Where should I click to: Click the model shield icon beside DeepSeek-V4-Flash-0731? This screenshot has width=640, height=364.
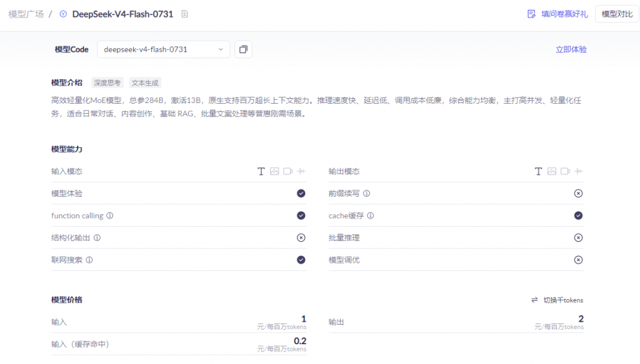point(63,14)
